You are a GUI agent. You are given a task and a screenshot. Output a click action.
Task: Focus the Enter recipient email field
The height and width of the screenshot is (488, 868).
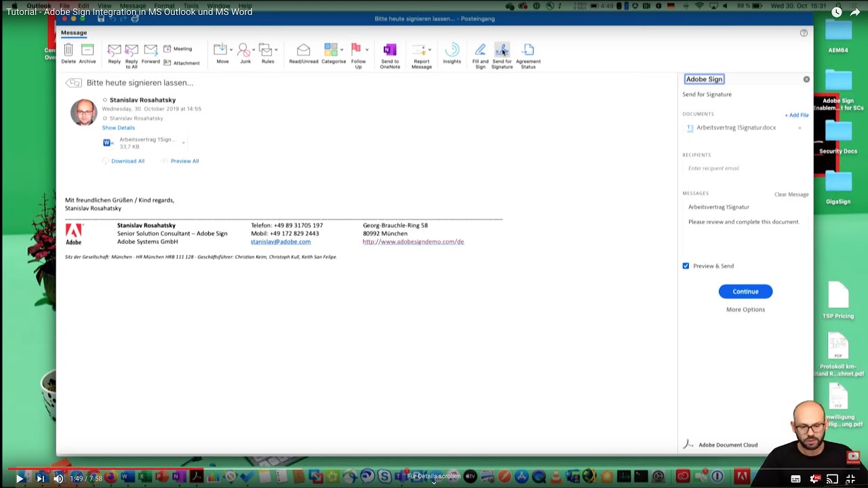tap(745, 168)
